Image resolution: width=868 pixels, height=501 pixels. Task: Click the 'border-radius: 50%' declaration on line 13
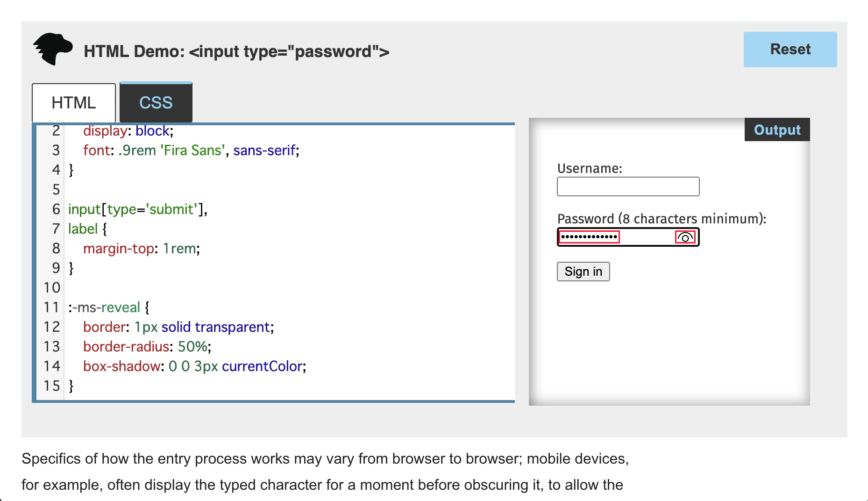(x=147, y=346)
